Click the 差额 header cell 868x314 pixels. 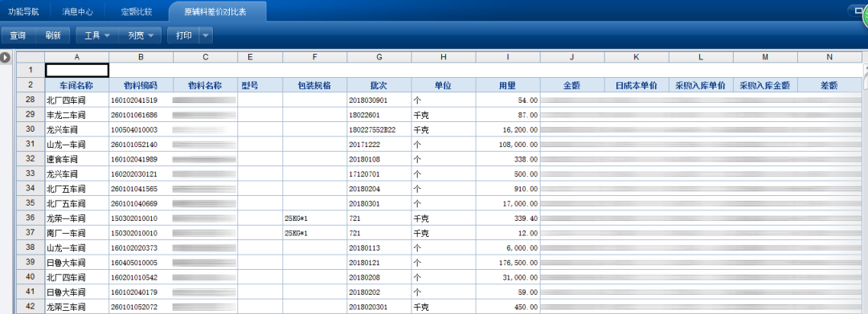point(829,85)
